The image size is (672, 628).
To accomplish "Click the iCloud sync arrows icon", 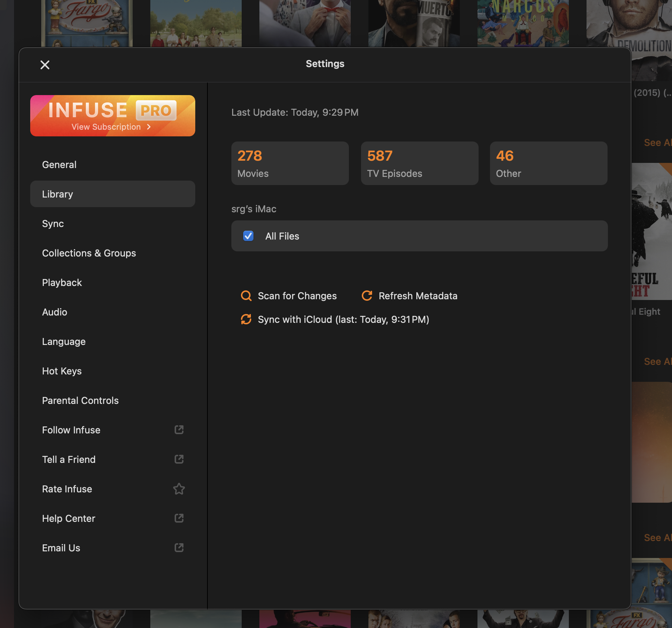I will click(x=246, y=319).
